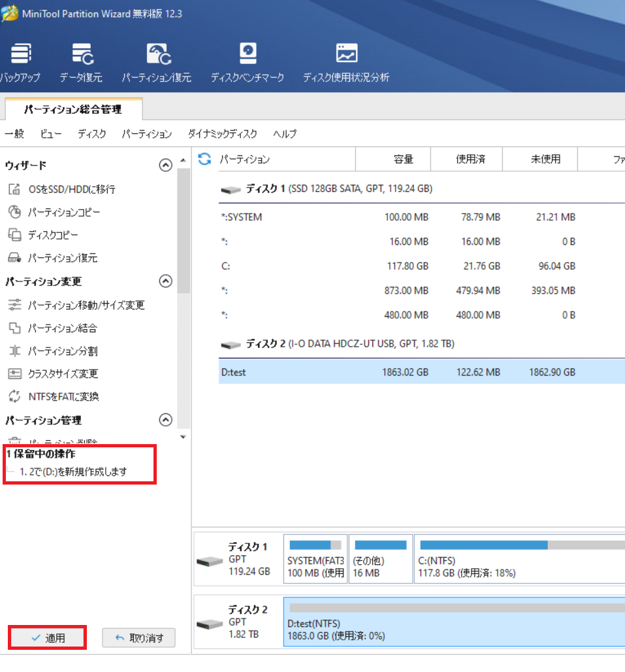Click (その他) 16 MB block in disk map
Screen dimensions: 625x672
click(381, 559)
